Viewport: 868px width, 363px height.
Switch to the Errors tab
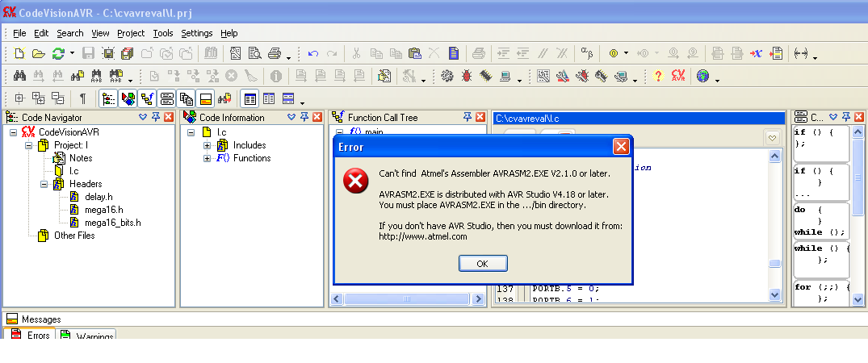pos(31,334)
